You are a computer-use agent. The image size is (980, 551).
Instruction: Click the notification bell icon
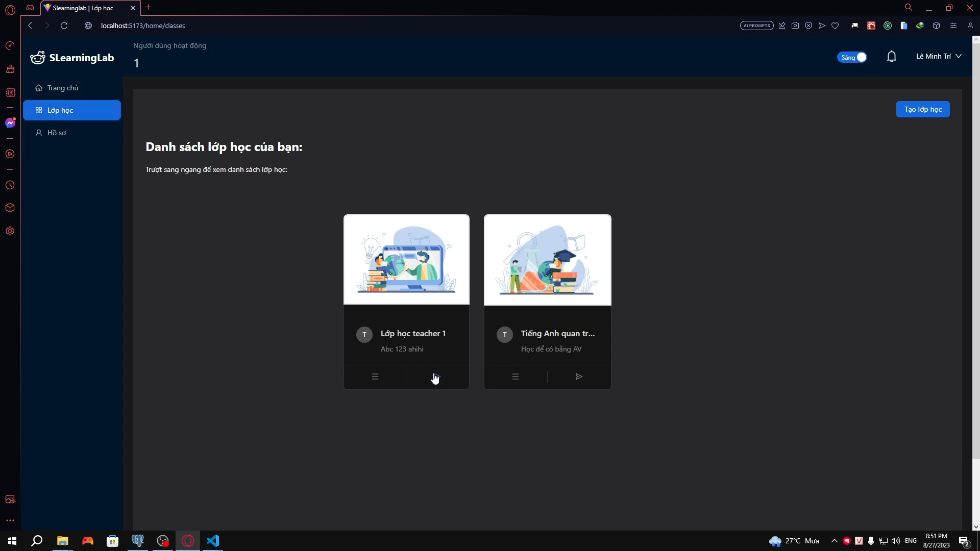point(891,57)
